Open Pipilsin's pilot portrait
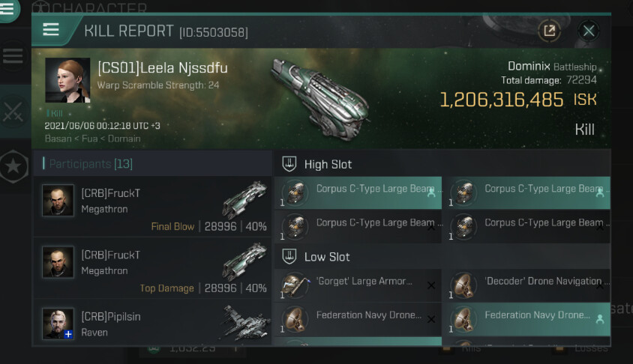The height and width of the screenshot is (364, 633). point(58,324)
